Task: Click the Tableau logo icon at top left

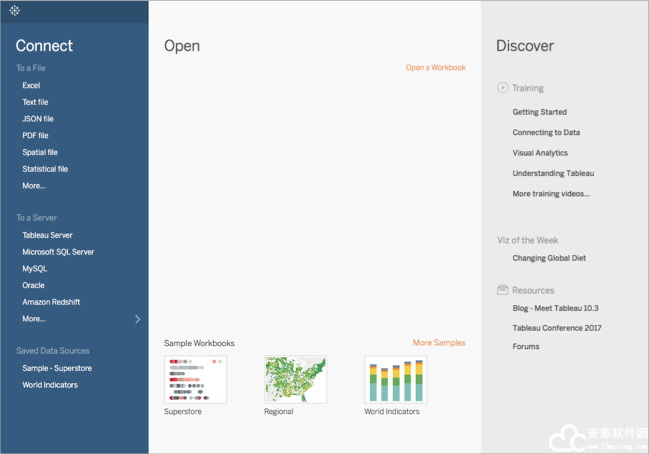Action: (15, 11)
